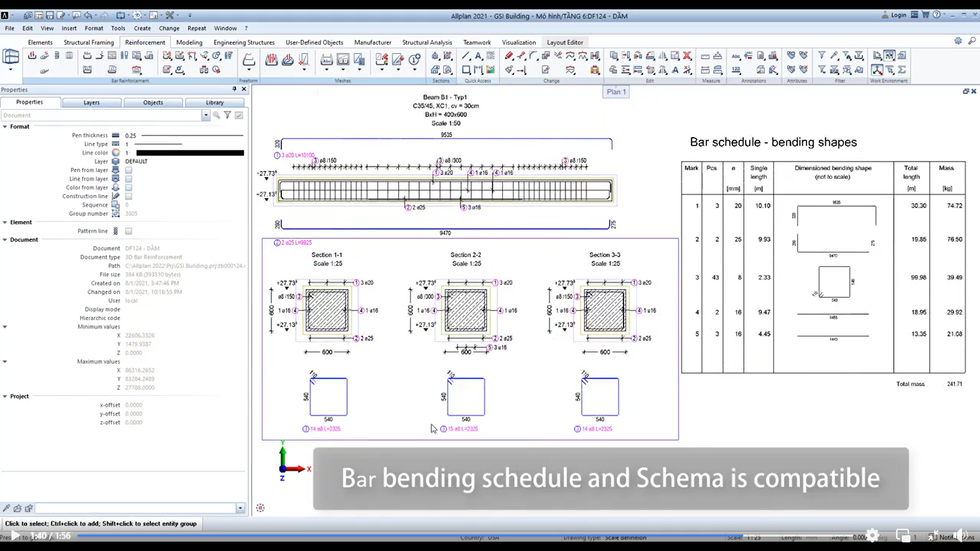Screen dimensions: 980x551
Task: Click the funnel filter icon in Properties panel
Action: 227,116
